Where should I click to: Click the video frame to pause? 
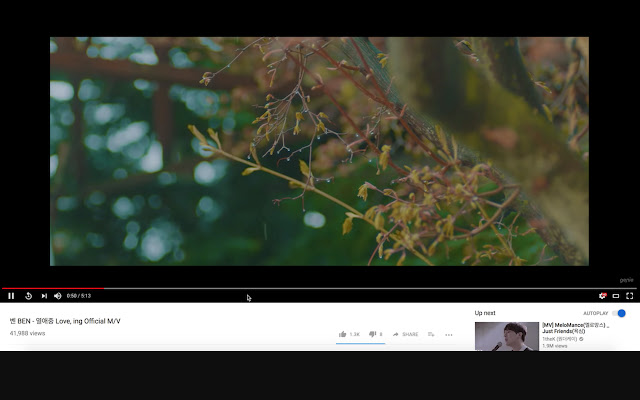(319, 151)
